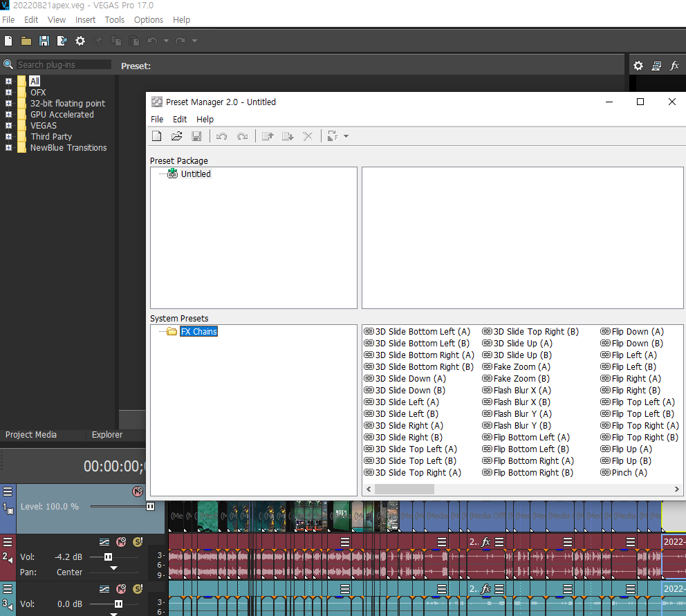
Task: Click Copy icon in VEGAS toolbar
Action: click(x=116, y=41)
